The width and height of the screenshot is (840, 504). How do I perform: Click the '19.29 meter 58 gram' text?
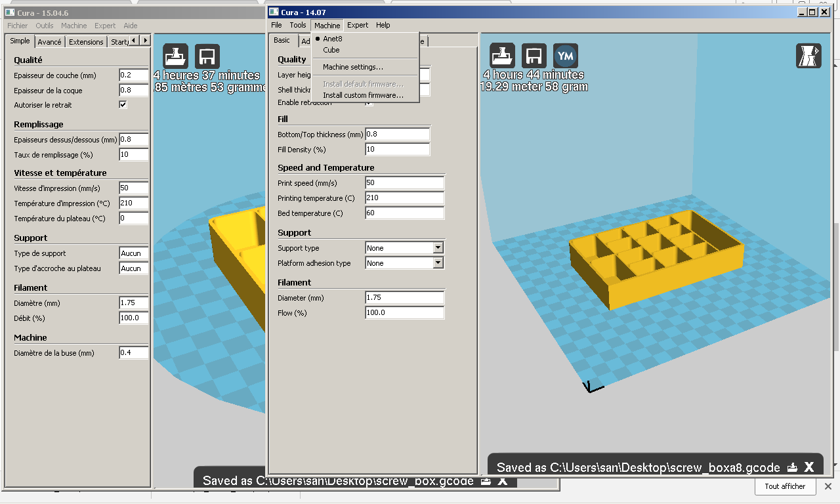point(534,87)
